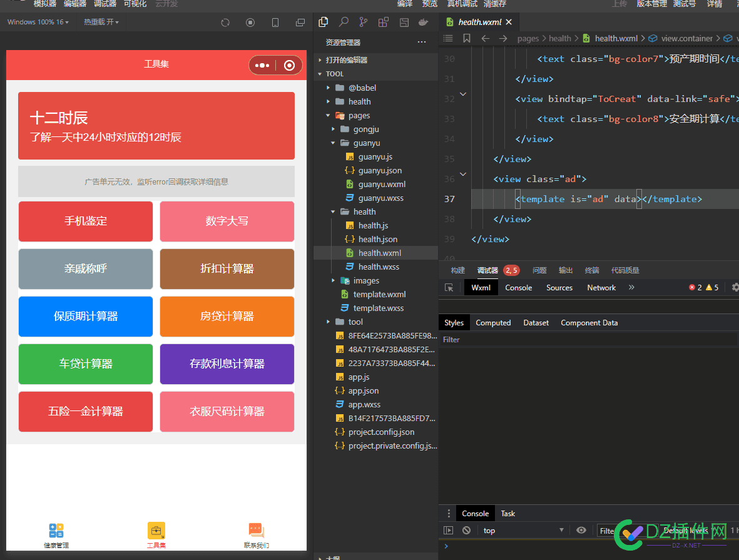Viewport: 739px width, 560px height.
Task: Open the search panel icon
Action: click(344, 22)
